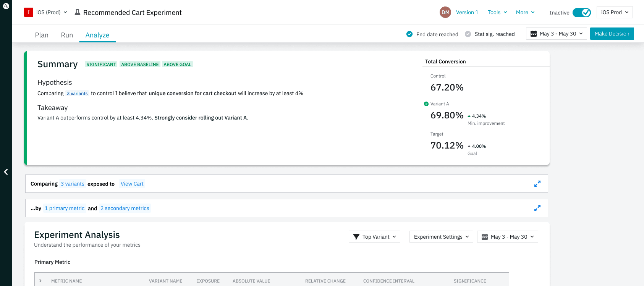The width and height of the screenshot is (644, 286).
Task: Open the iOS Prod environment dropdown
Action: tap(614, 12)
